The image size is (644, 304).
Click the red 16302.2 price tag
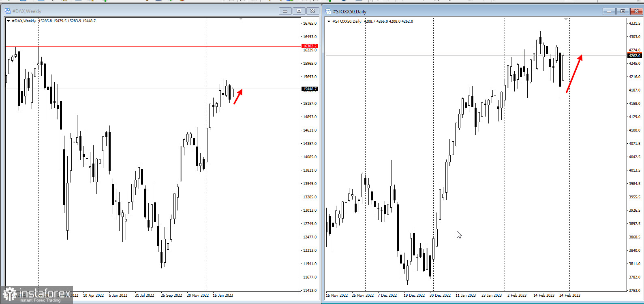click(310, 46)
